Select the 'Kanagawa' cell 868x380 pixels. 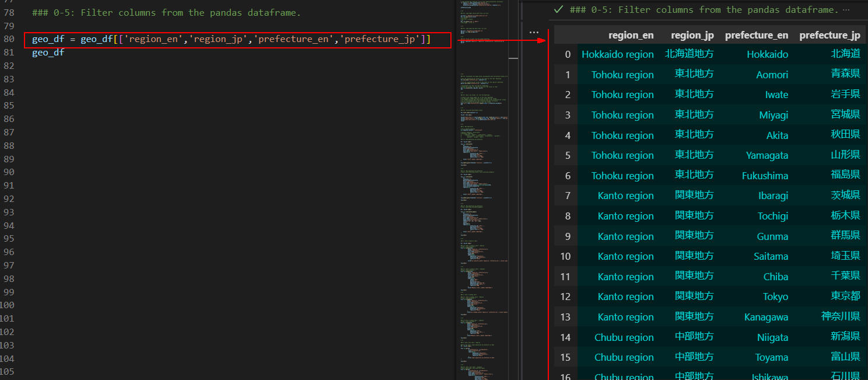(766, 317)
